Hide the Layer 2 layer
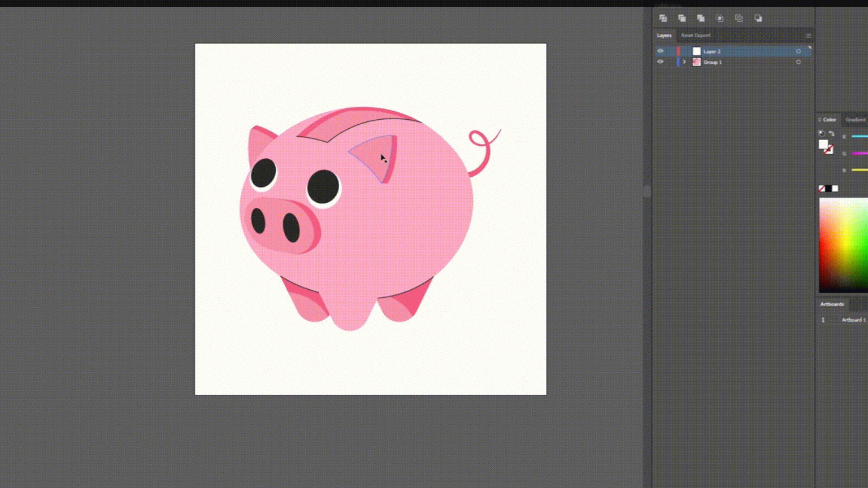The image size is (868, 488). tap(660, 51)
